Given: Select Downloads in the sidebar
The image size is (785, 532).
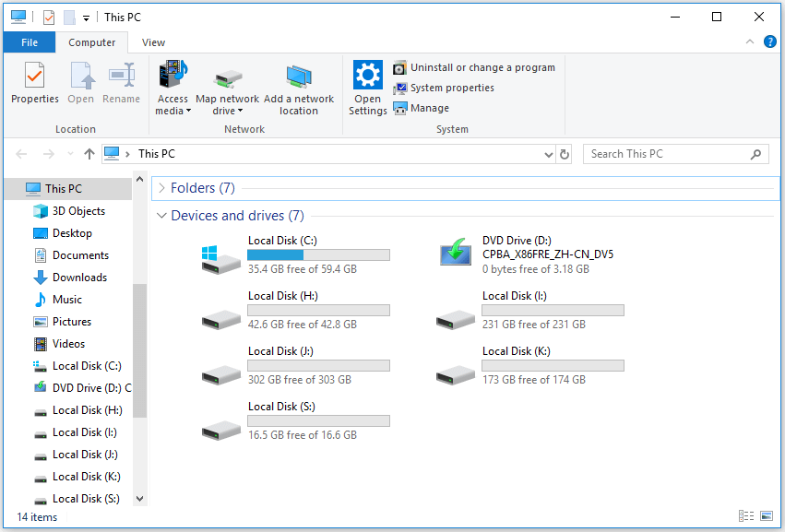Looking at the screenshot, I should tap(81, 277).
